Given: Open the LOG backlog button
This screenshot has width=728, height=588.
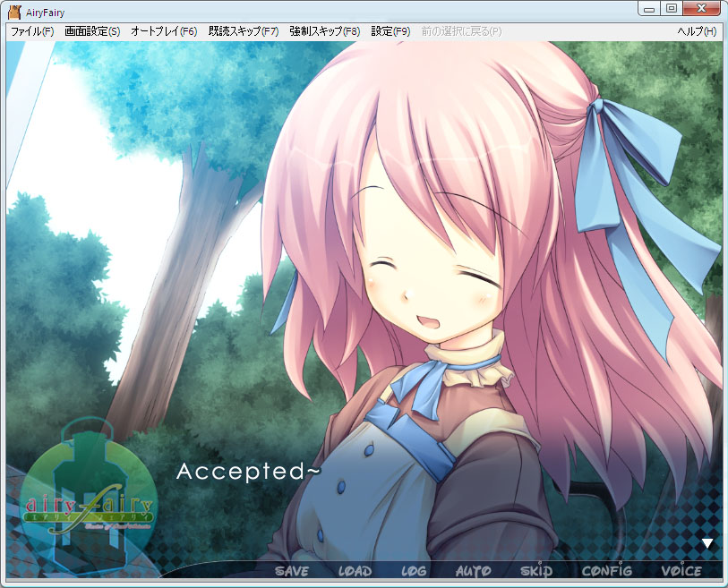Looking at the screenshot, I should coord(414,571).
